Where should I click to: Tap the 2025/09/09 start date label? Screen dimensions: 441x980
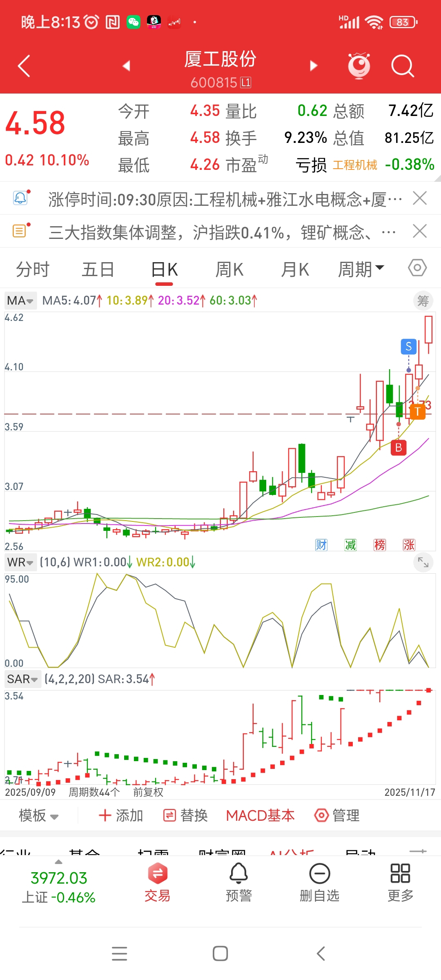pyautogui.click(x=30, y=792)
